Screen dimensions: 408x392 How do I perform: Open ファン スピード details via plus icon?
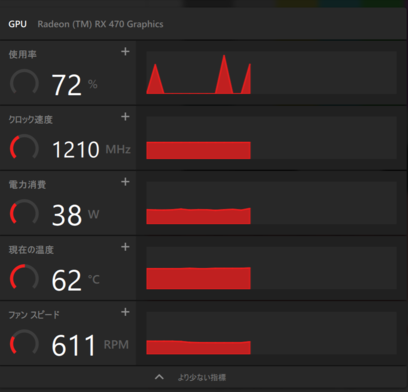click(x=125, y=312)
